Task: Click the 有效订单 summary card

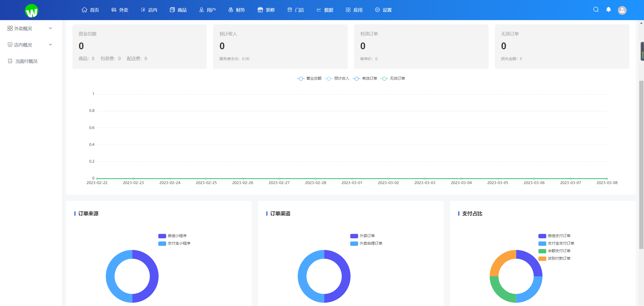Action: point(421,47)
